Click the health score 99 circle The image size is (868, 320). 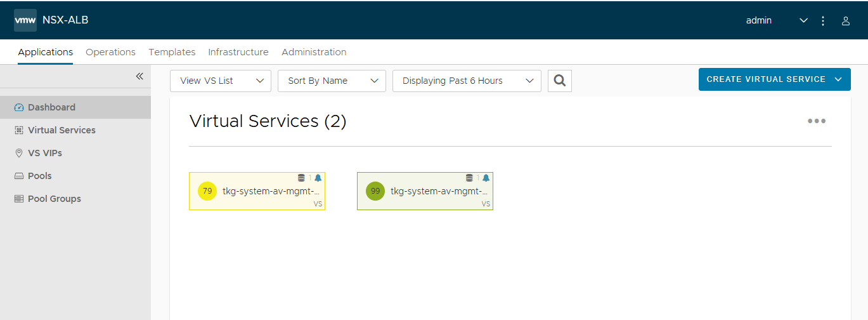click(375, 190)
